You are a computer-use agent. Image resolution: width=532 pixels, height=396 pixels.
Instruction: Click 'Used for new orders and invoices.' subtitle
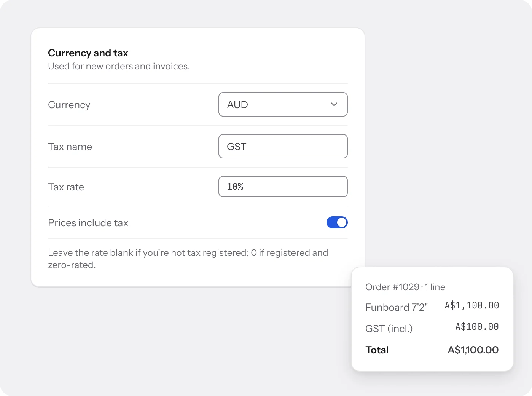[119, 66]
